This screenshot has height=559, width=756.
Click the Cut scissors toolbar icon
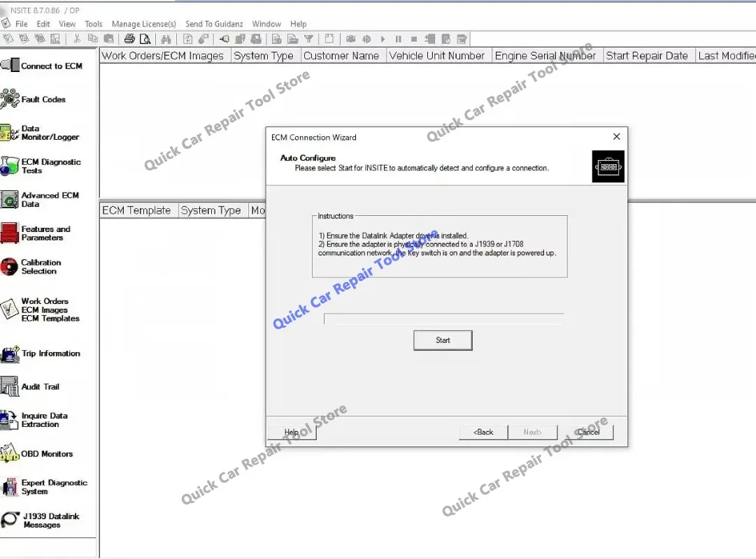[x=77, y=39]
